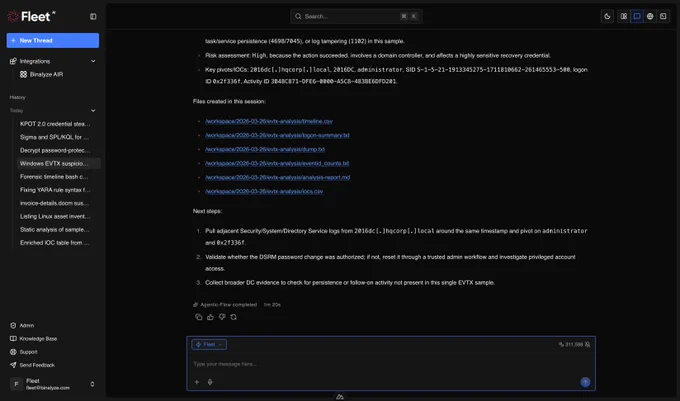Go to Admin in sidebar
This screenshot has width=680, height=401.
click(x=26, y=325)
